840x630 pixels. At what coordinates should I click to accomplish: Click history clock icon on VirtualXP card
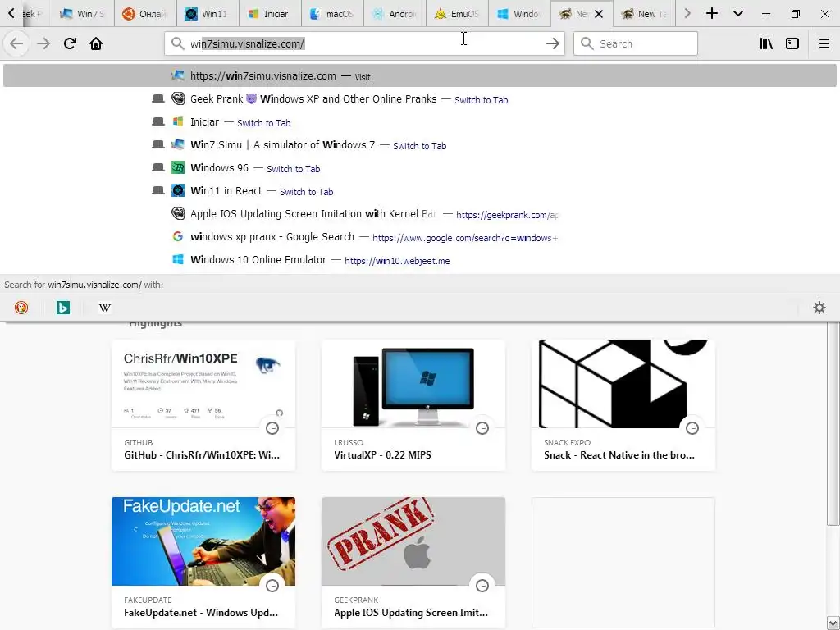(482, 428)
